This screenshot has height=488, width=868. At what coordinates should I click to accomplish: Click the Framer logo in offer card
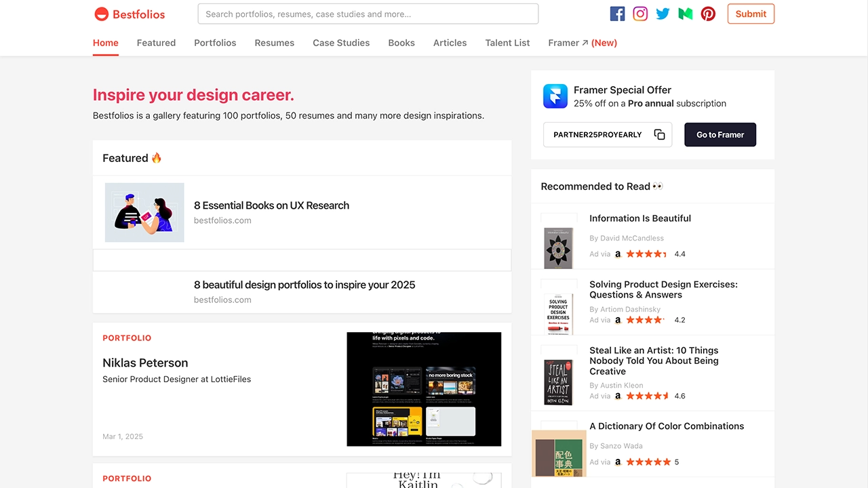pyautogui.click(x=555, y=96)
